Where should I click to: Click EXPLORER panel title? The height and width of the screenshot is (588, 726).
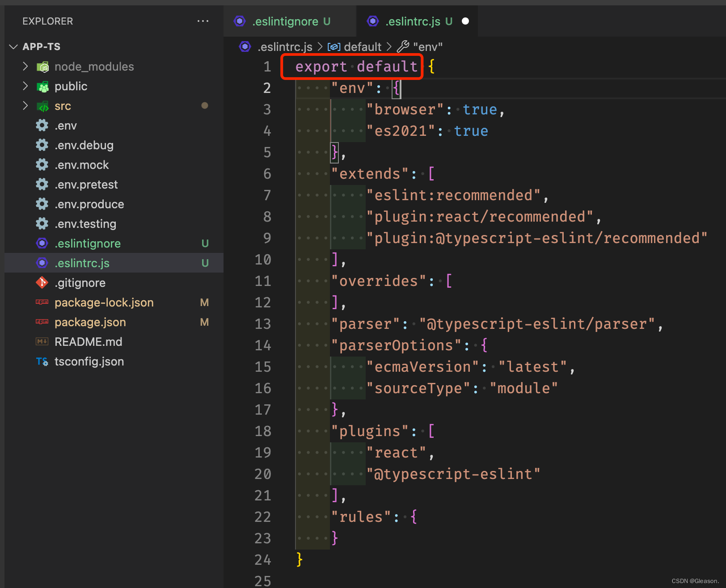click(48, 21)
